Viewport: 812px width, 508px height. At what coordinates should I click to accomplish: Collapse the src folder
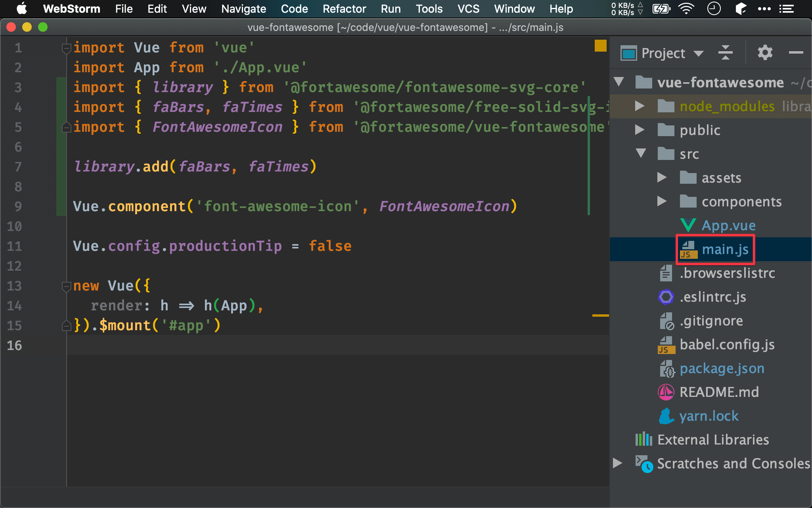[x=641, y=154]
